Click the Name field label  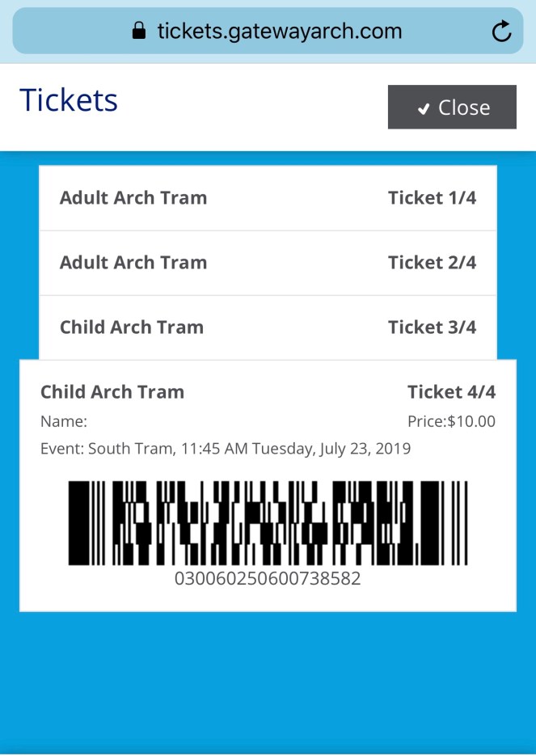(x=64, y=421)
